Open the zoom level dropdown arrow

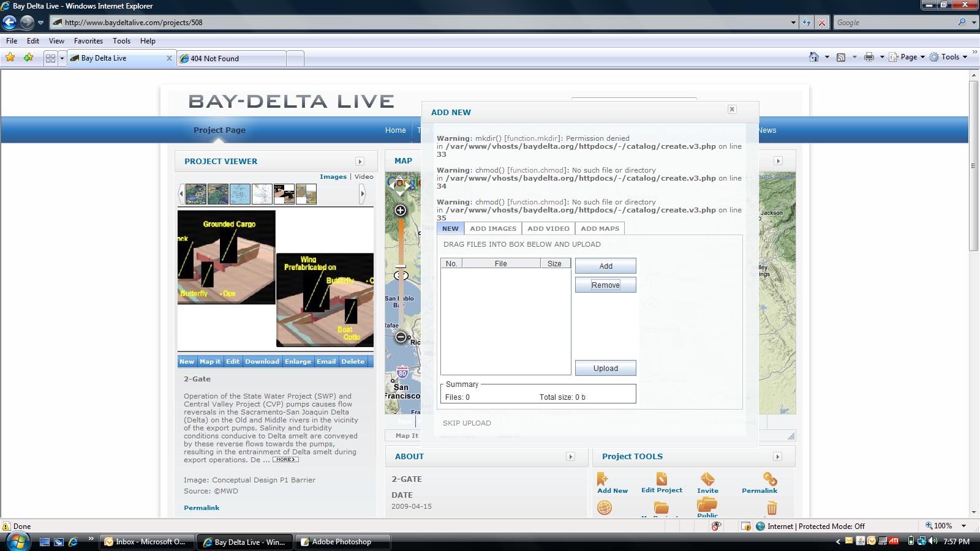click(x=963, y=526)
